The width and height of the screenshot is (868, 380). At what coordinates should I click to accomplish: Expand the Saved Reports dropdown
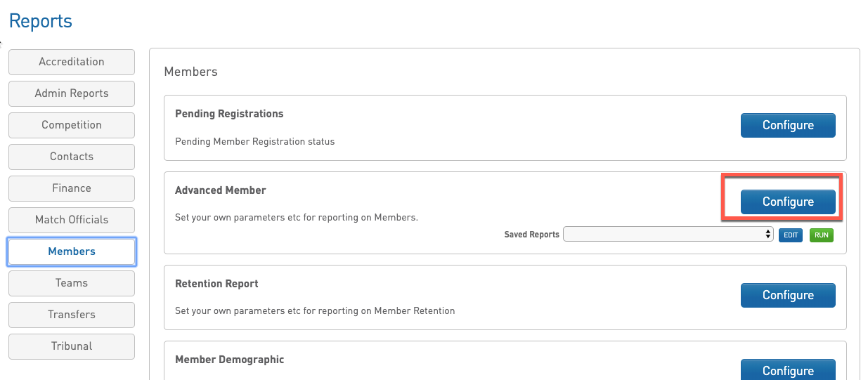click(668, 235)
